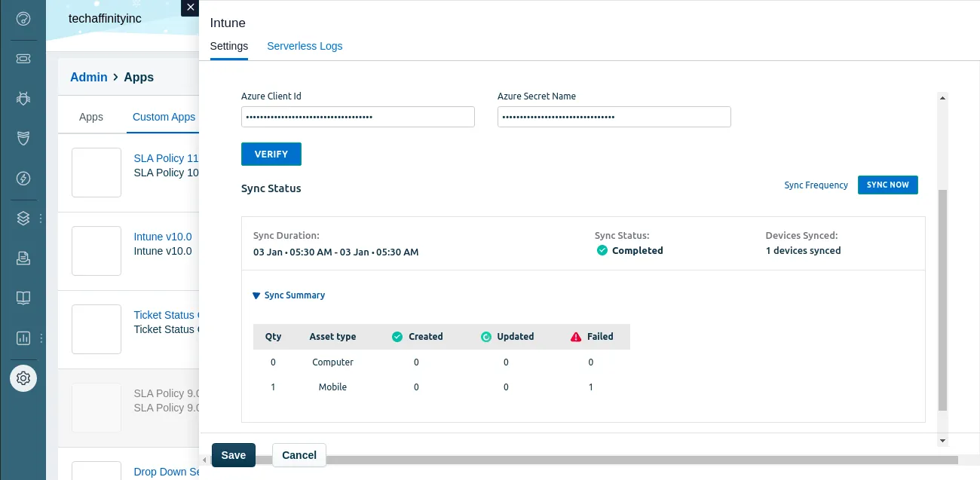The width and height of the screenshot is (980, 480).
Task: Go to Admin in the breadcrumb
Action: [89, 77]
